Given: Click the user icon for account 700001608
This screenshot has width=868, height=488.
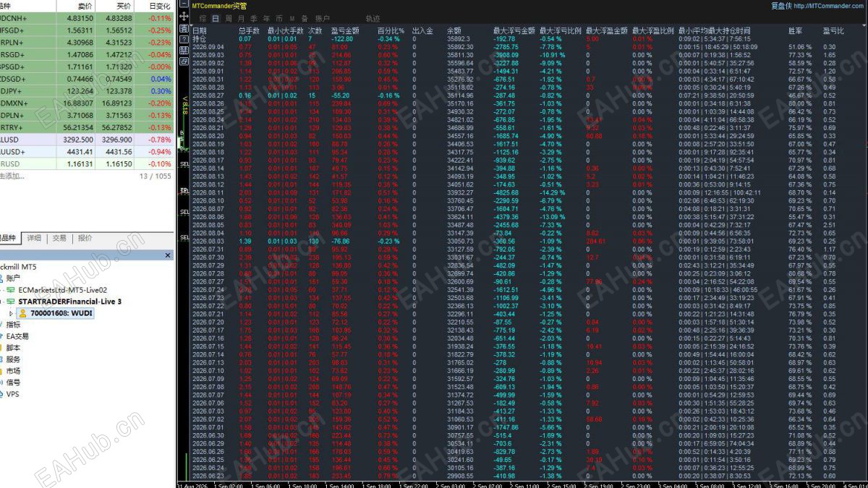Looking at the screenshot, I should (x=23, y=313).
